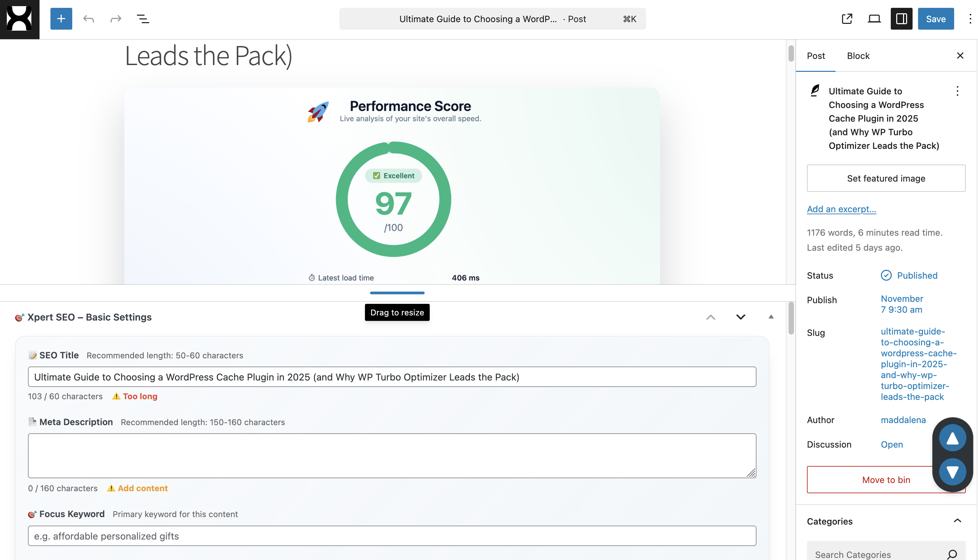Image resolution: width=978 pixels, height=560 pixels.
Task: Click the floating scroll-up arrow button
Action: 952,438
